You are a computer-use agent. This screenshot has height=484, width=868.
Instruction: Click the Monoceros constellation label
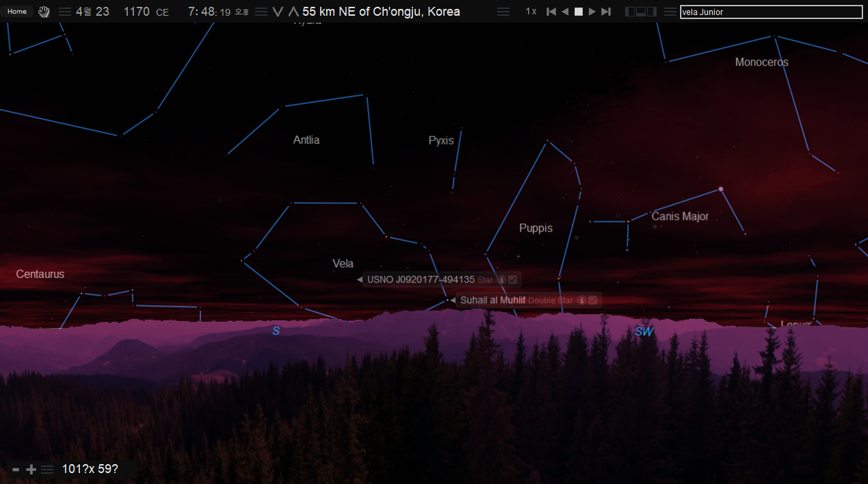[x=762, y=62]
